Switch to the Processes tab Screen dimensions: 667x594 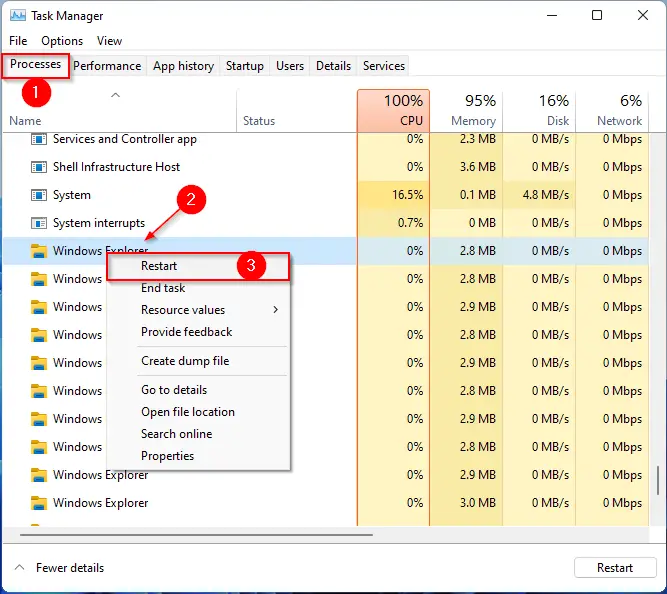coord(36,65)
